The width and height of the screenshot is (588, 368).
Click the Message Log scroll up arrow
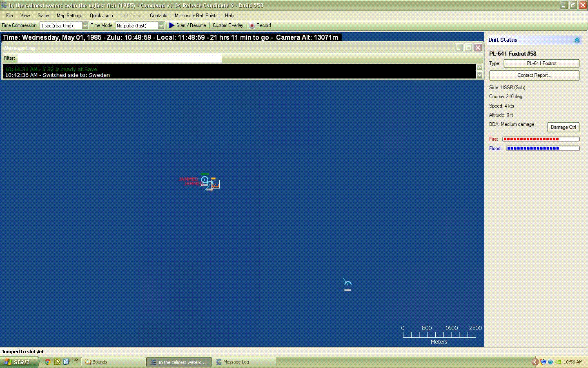tap(480, 67)
